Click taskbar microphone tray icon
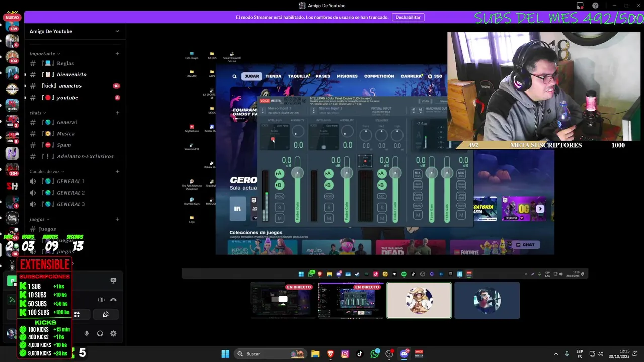Viewport: 644px width, 362px height. coord(567,354)
